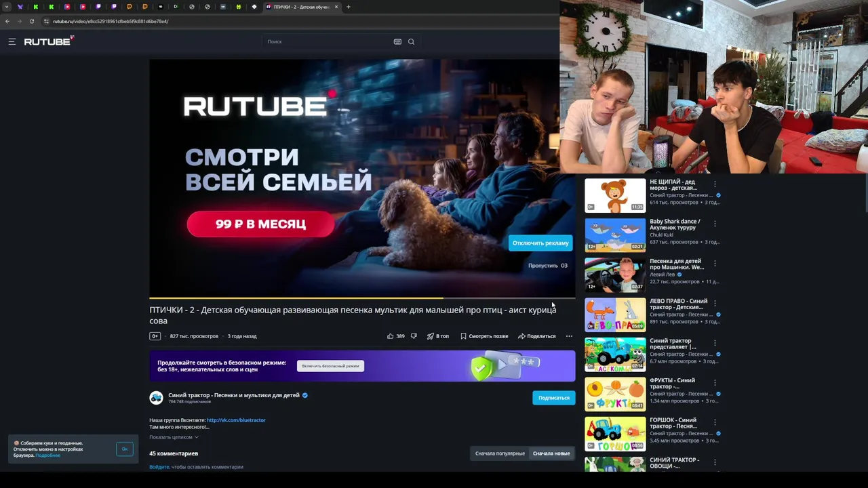Sort comments by 'Сначала популярные'
This screenshot has width=868, height=488.
click(x=500, y=453)
